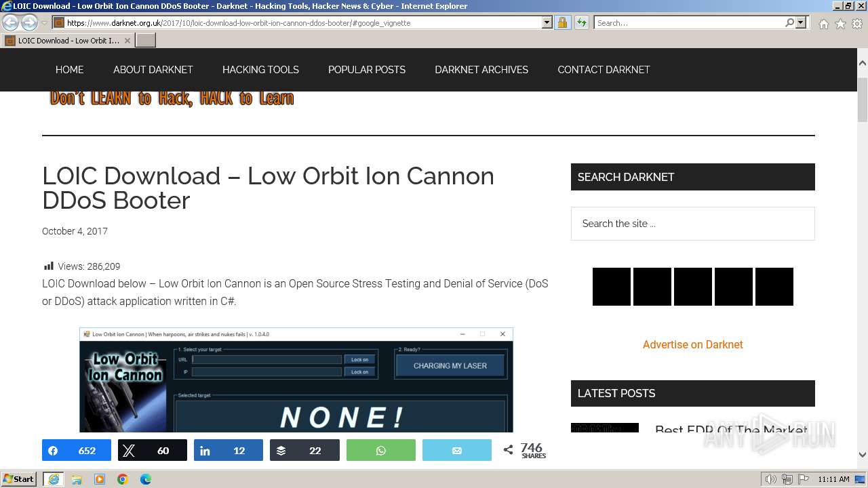Click the Best EDR Of The Market post title

point(731,429)
